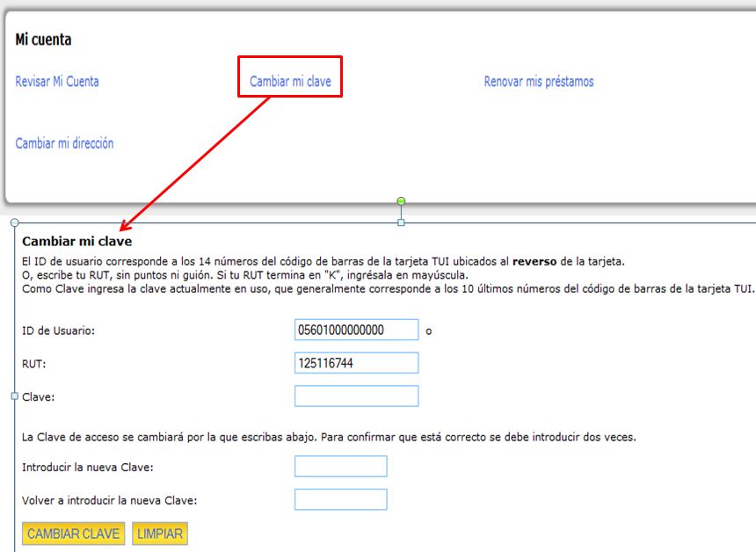Select the Cambiar mi dirección link
Screen dimensions: 756x552
point(64,143)
